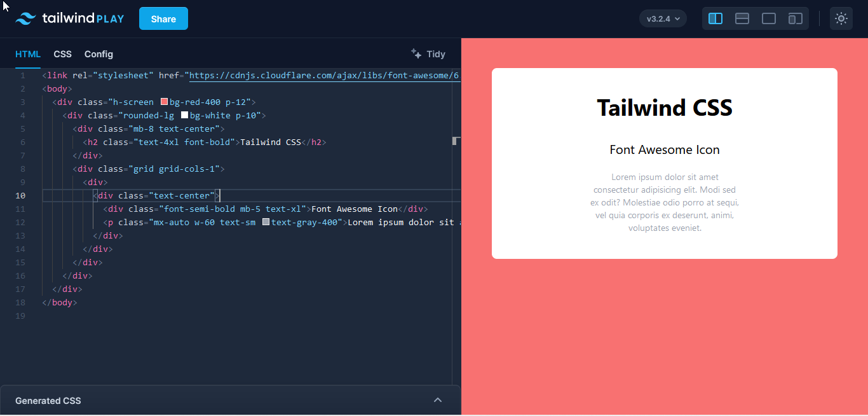This screenshot has width=868, height=416.
Task: Select the HTML tab
Action: [x=28, y=54]
